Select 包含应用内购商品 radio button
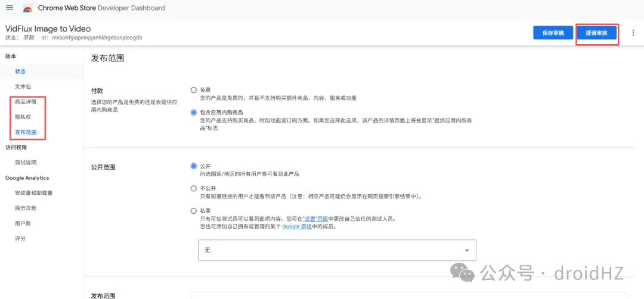 coord(193,112)
